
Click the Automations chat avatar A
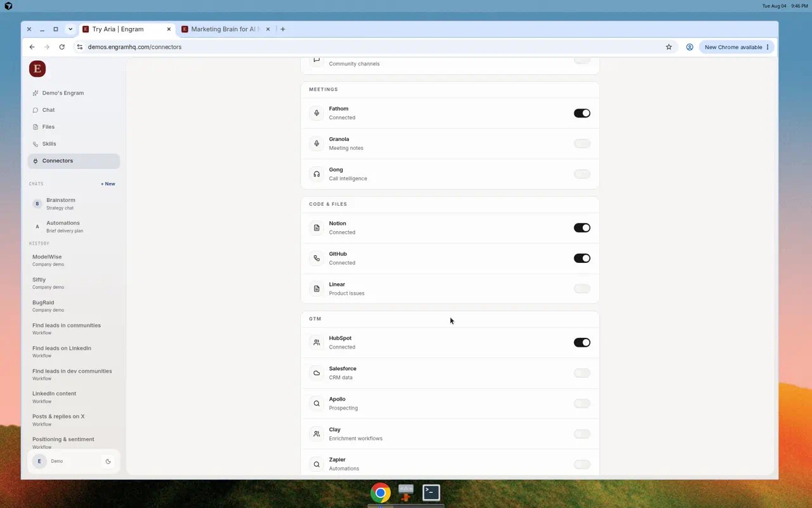37,227
